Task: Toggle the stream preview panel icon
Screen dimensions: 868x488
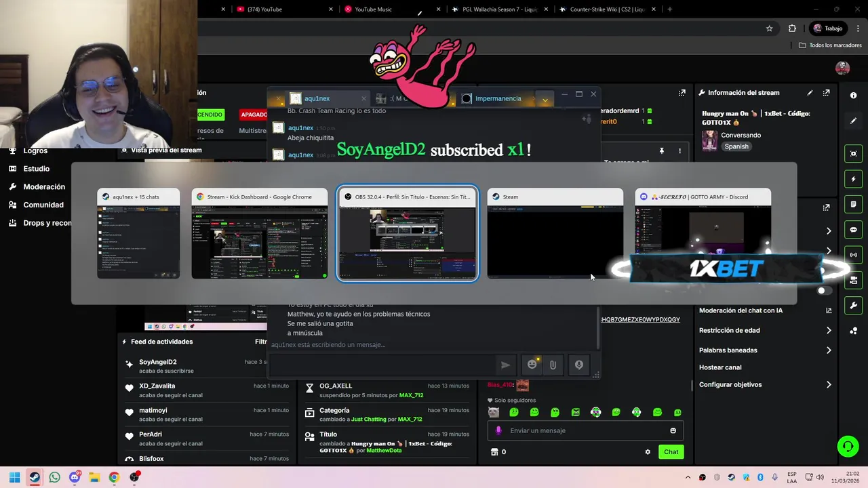Action: 854,154
